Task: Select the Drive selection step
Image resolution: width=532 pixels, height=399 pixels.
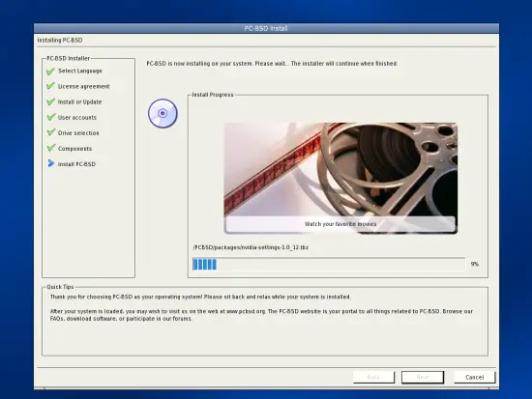Action: coord(78,133)
